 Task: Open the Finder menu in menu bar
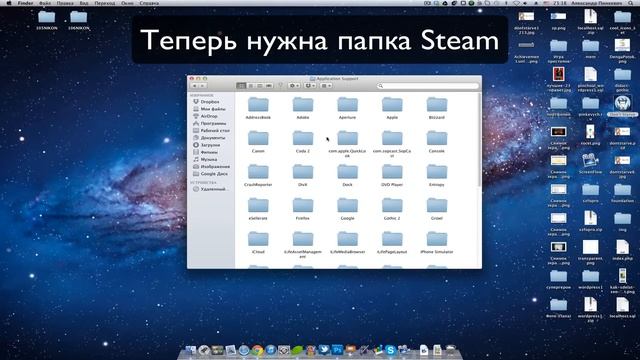click(x=26, y=3)
